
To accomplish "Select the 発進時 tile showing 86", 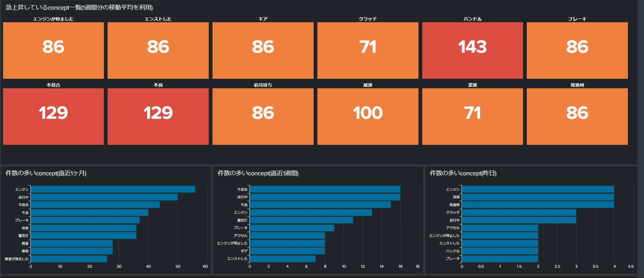I will [577, 116].
